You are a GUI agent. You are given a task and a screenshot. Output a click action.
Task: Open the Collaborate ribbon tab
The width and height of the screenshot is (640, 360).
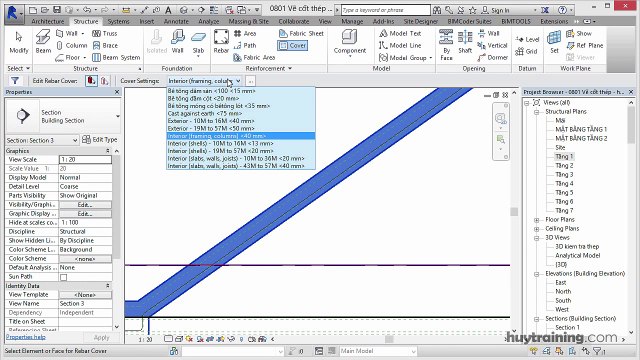coord(294,21)
